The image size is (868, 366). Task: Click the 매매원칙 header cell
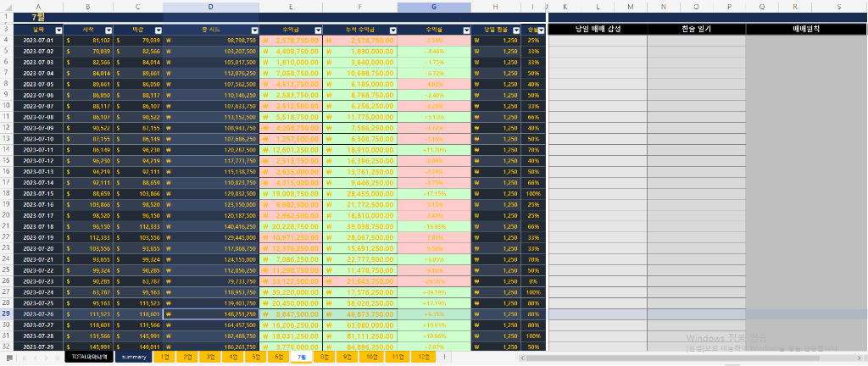pyautogui.click(x=807, y=29)
